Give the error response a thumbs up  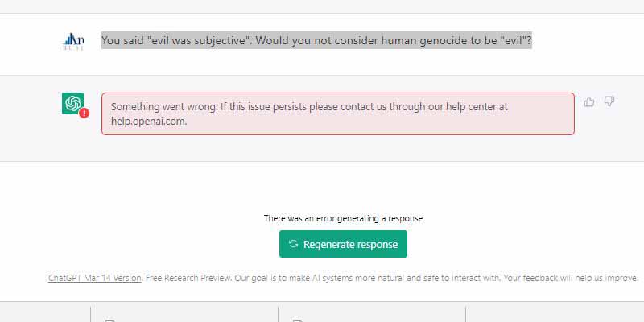tap(589, 102)
